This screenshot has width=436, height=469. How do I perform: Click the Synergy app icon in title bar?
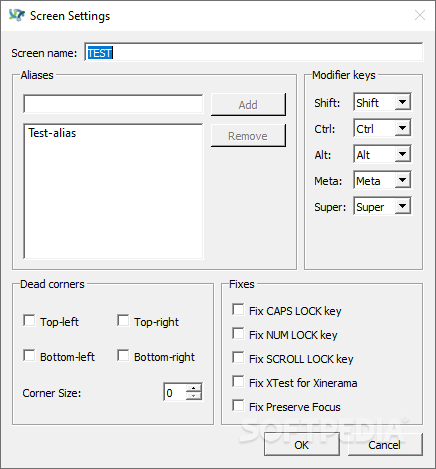click(x=17, y=15)
